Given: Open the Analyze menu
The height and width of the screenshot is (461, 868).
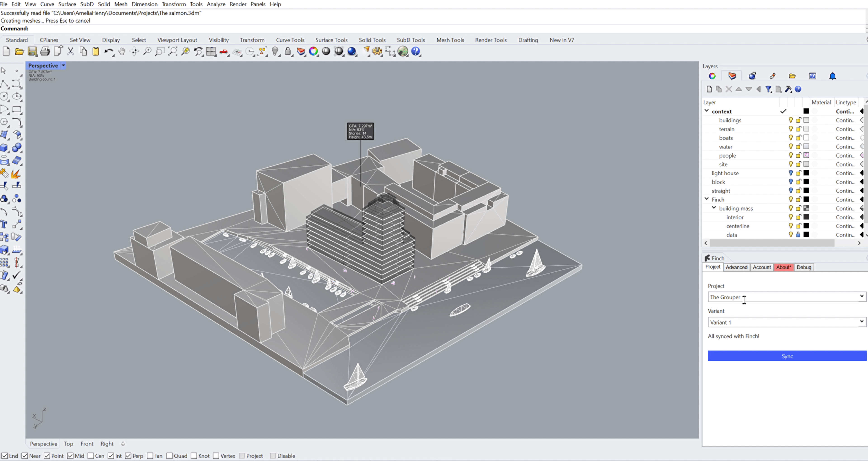Looking at the screenshot, I should coord(216,4).
